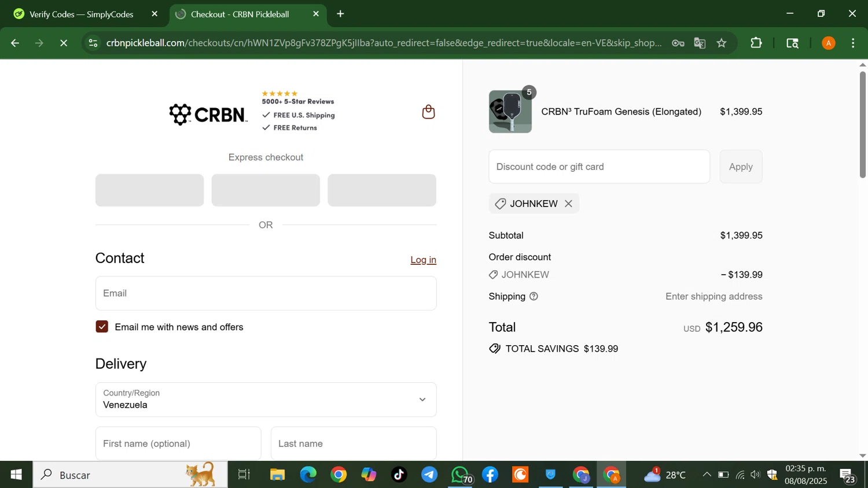Click the translate page icon
The width and height of the screenshot is (868, 488).
(700, 43)
